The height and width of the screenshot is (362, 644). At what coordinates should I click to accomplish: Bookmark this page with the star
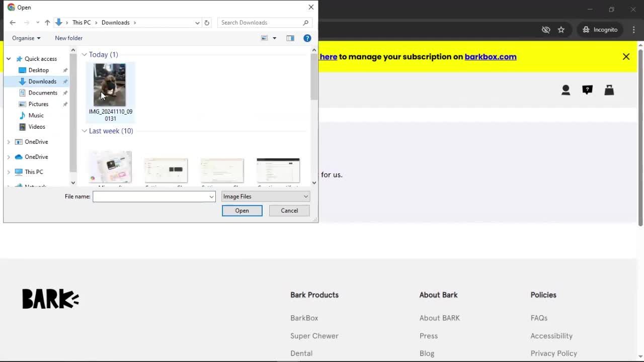tap(561, 30)
